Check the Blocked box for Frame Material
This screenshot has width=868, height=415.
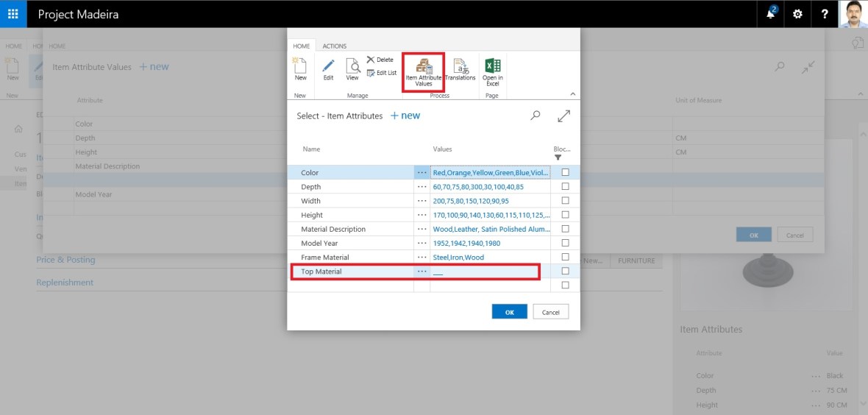565,257
